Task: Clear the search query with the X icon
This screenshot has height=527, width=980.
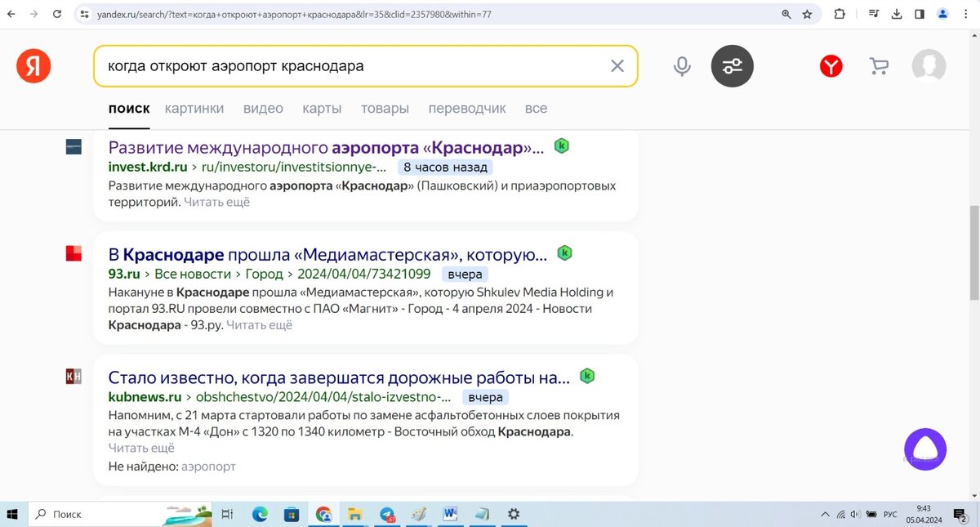Action: [x=617, y=66]
